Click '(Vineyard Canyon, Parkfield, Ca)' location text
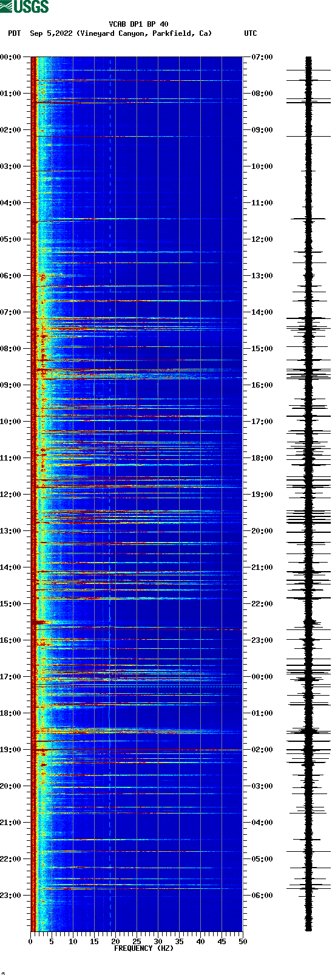Viewport: 335px width, 980px height. [x=144, y=33]
